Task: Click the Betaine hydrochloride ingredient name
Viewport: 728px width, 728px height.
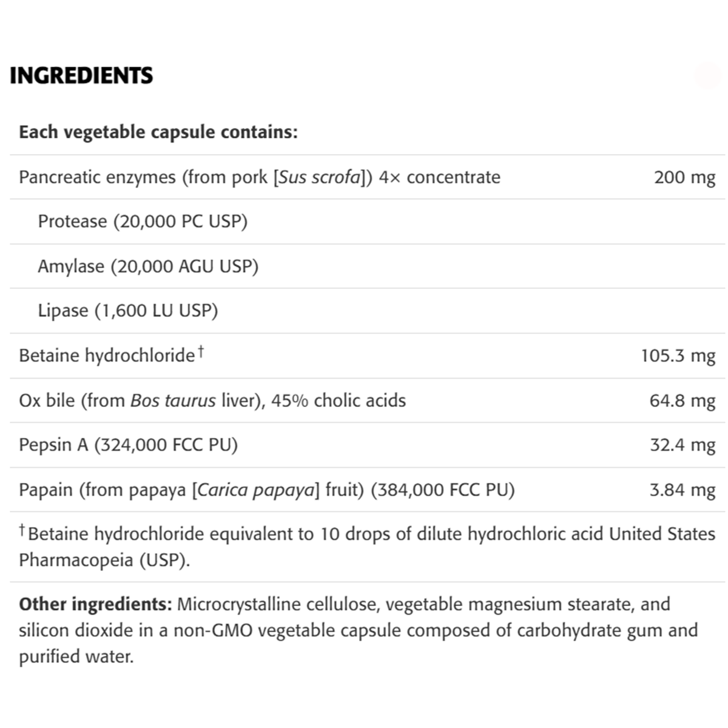Action: (107, 356)
